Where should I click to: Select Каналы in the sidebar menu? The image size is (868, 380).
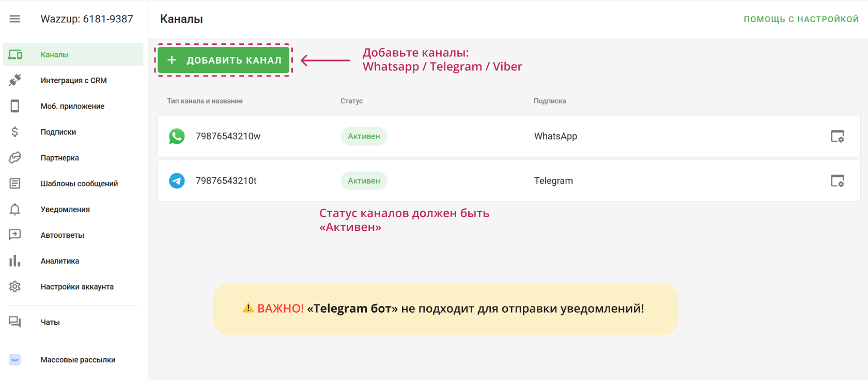(x=73, y=54)
